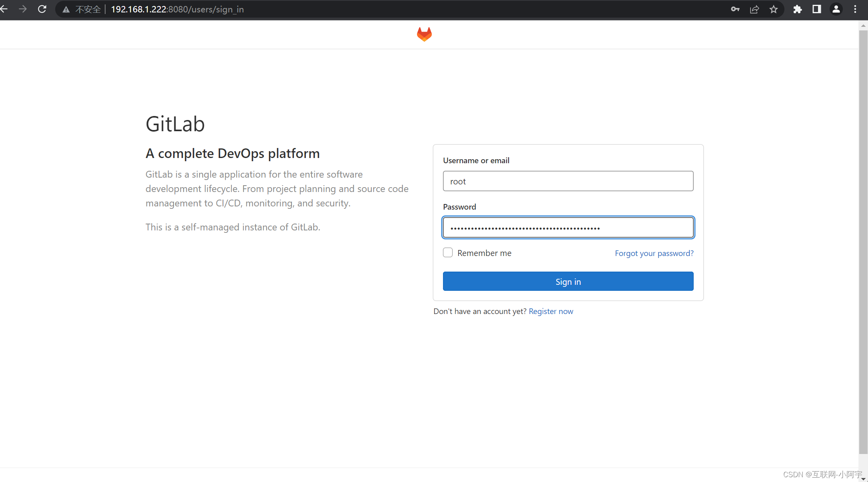Click "Don't have an account yet?" text
This screenshot has width=868, height=482.
480,311
